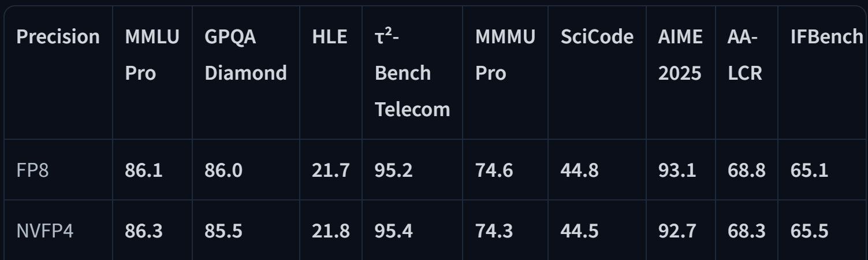Click the SciCode column header
Viewport: 868px width, 260px height.
(597, 37)
